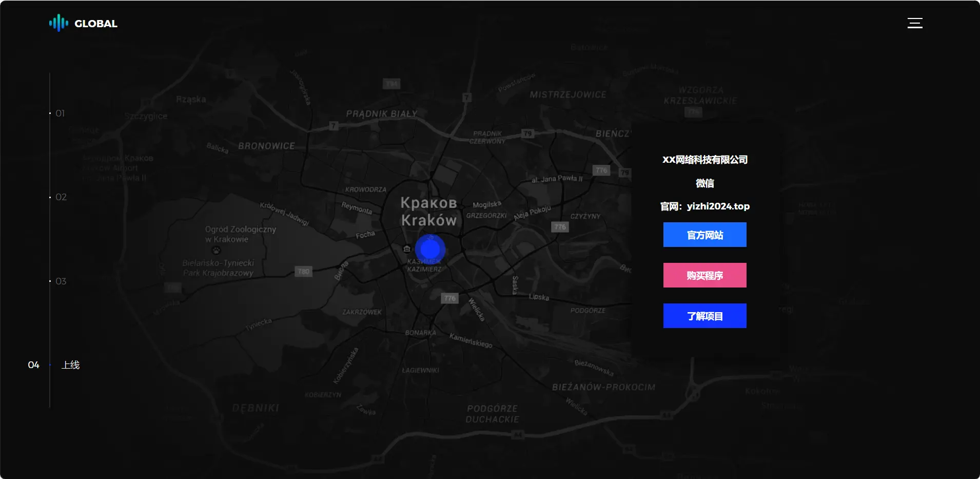
Task: Click the 776 badge beside Wielicka street
Action: click(x=450, y=298)
